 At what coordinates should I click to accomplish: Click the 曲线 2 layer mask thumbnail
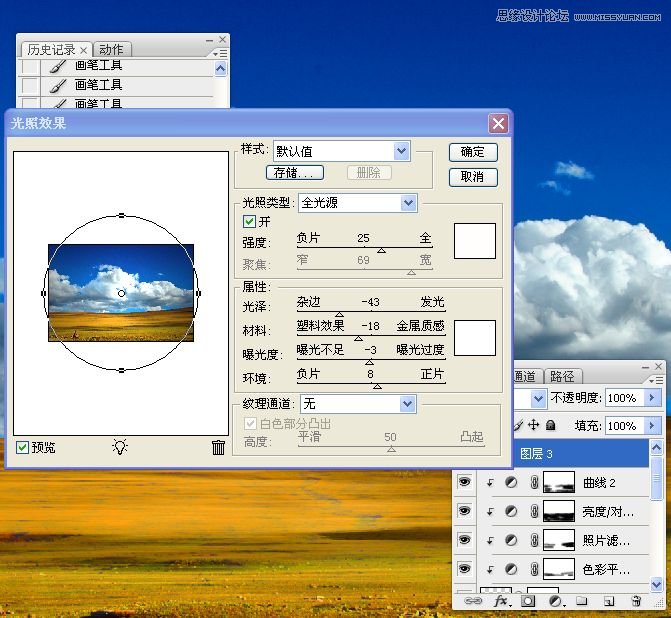pos(558,482)
